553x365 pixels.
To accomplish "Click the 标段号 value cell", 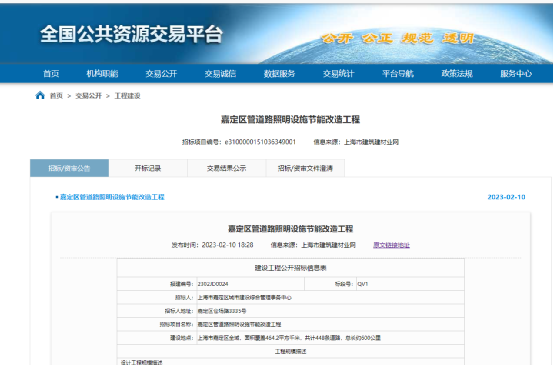I will [x=410, y=284].
